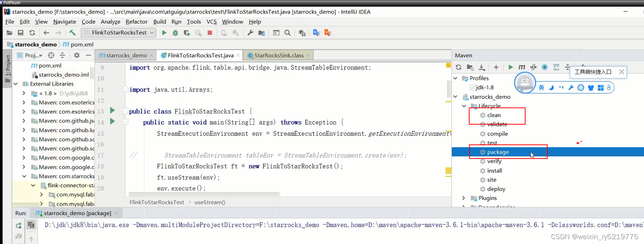Reimport all Maven projects
Image resolution: width=644 pixels, height=244 pixels.
coord(458,67)
